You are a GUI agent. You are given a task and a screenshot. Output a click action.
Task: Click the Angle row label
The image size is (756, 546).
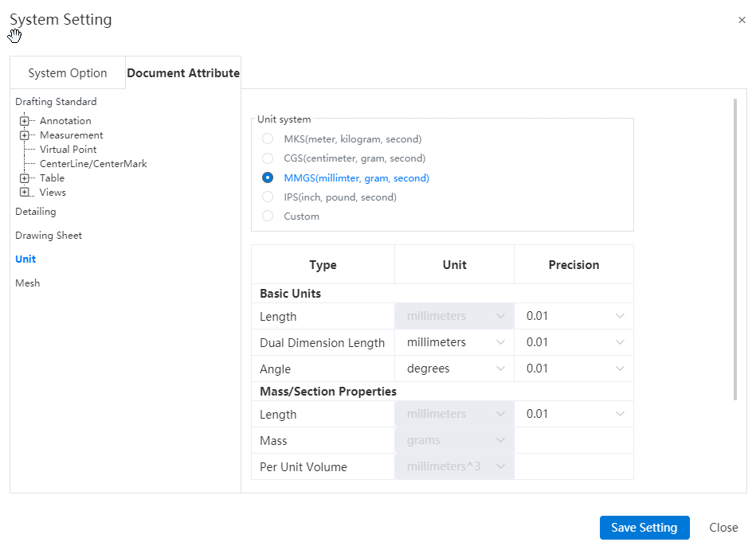coord(276,369)
